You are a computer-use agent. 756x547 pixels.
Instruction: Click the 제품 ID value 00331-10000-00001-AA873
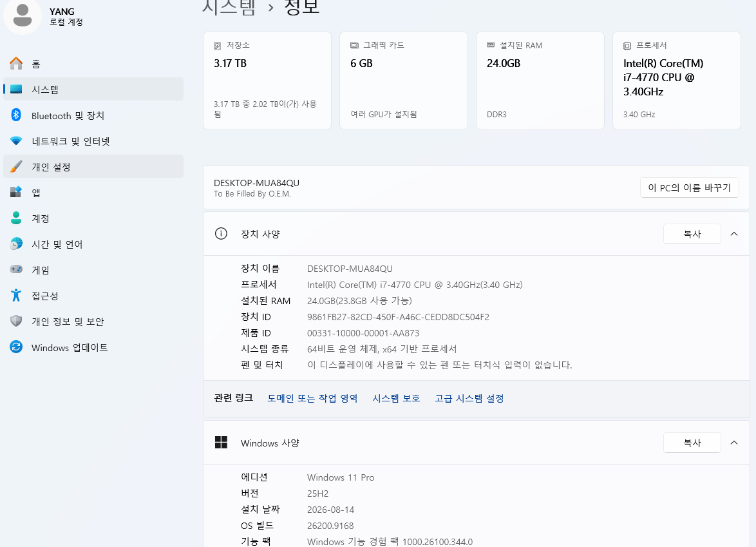(x=363, y=333)
